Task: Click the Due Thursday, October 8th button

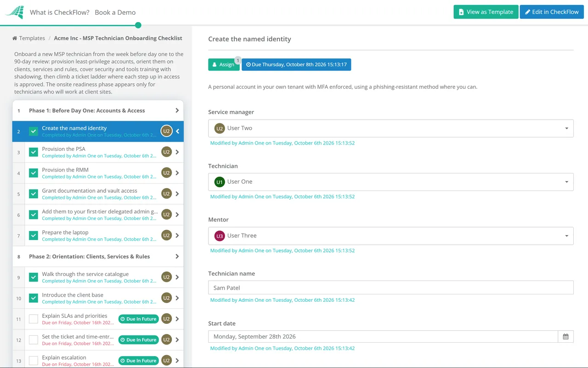Action: pyautogui.click(x=296, y=64)
